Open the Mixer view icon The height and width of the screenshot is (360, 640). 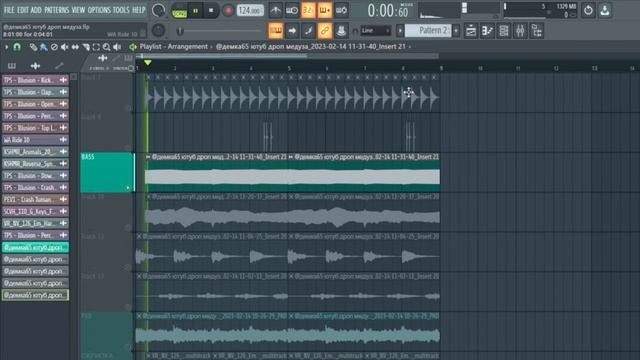(520, 31)
